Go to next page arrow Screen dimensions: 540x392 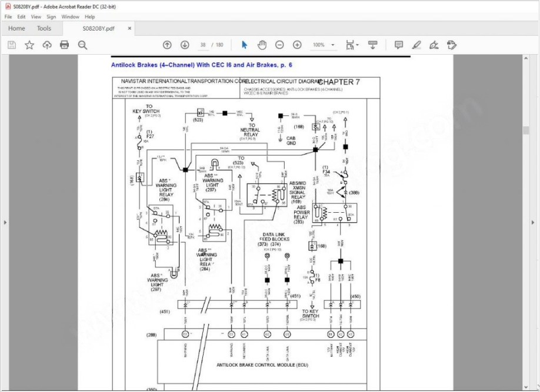coord(185,45)
